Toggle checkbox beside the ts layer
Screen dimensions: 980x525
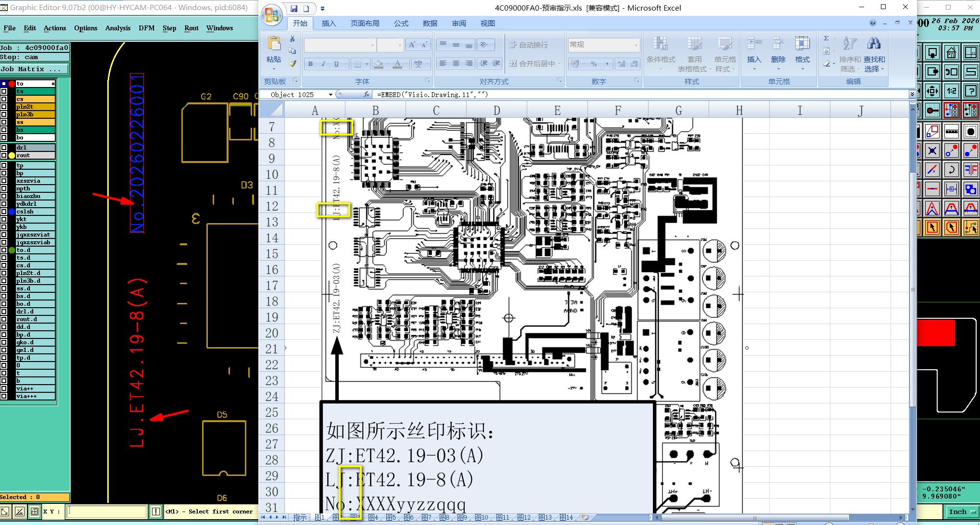tap(4, 91)
